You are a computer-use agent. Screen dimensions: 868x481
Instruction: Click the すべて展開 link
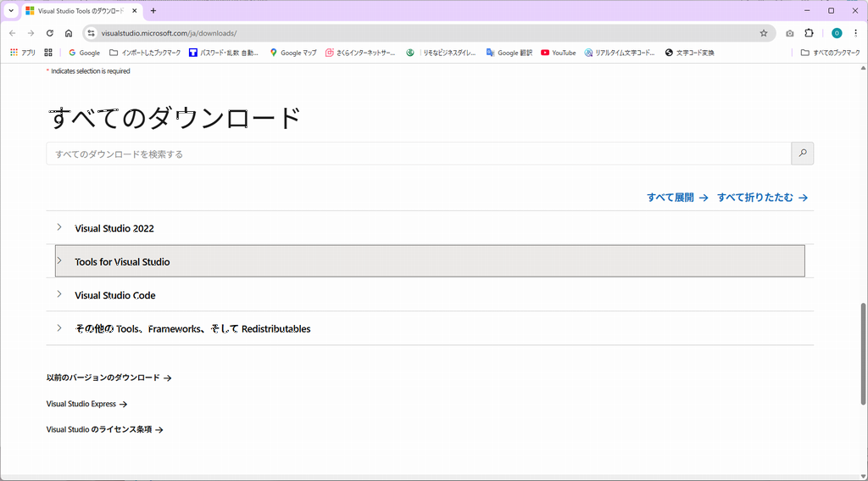(x=677, y=198)
